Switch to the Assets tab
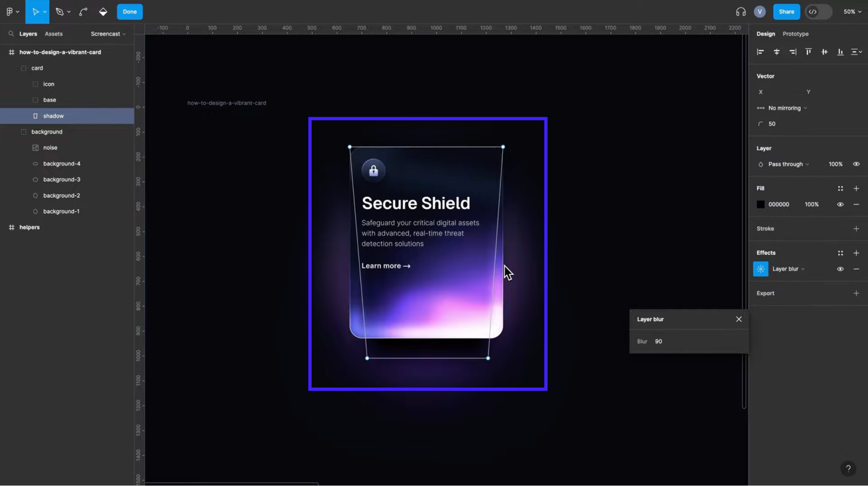This screenshot has height=486, width=868. 53,34
